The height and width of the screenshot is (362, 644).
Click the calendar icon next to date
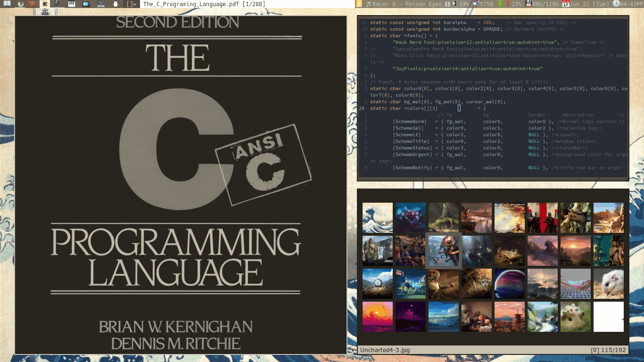(566, 4)
